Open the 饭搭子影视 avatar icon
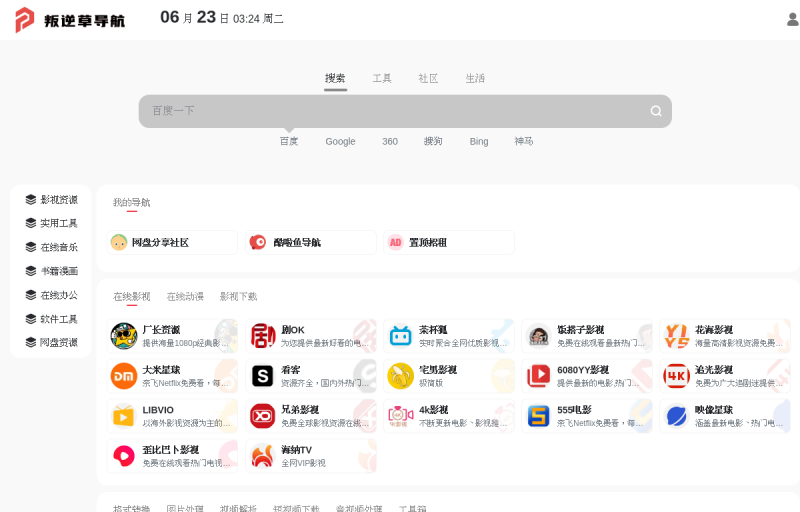Screen dimensions: 800x512 pyautogui.click(x=539, y=336)
